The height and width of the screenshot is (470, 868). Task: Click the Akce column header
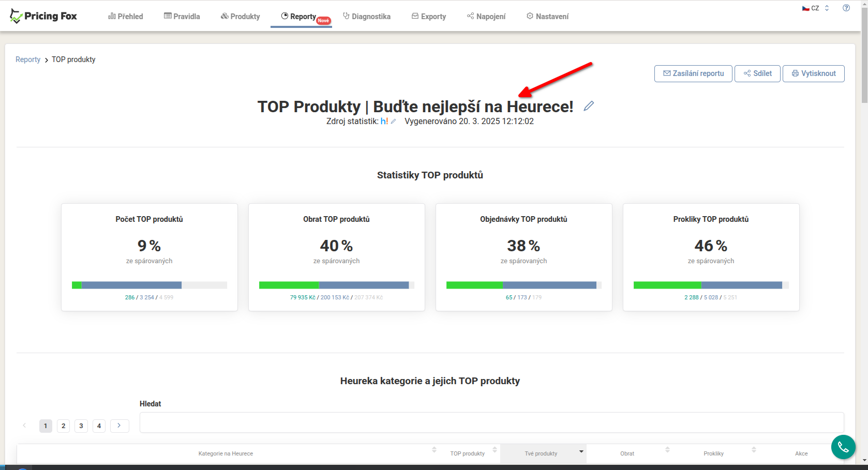pyautogui.click(x=801, y=453)
